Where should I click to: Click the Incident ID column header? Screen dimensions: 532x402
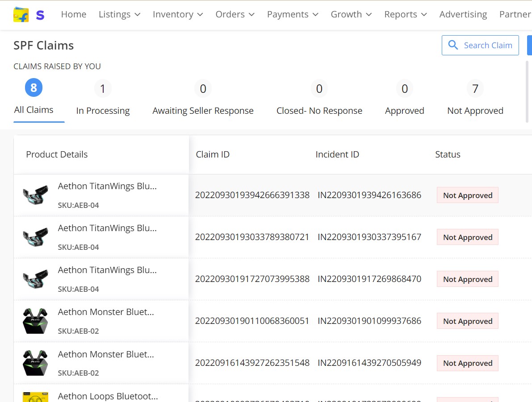pyautogui.click(x=337, y=154)
